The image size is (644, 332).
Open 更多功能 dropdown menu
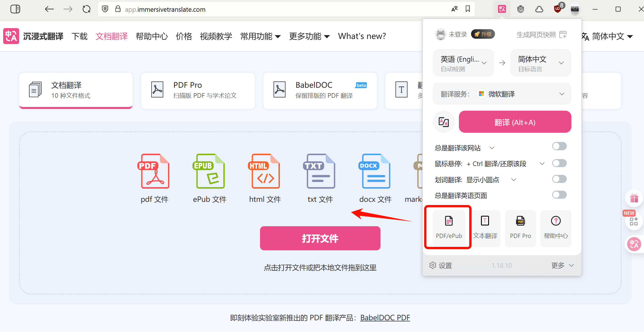[x=309, y=36]
